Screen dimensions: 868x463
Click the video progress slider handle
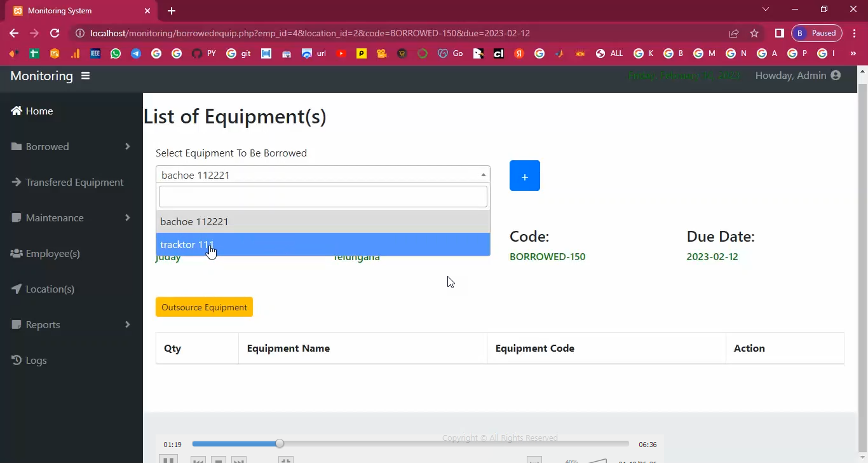coord(280,444)
